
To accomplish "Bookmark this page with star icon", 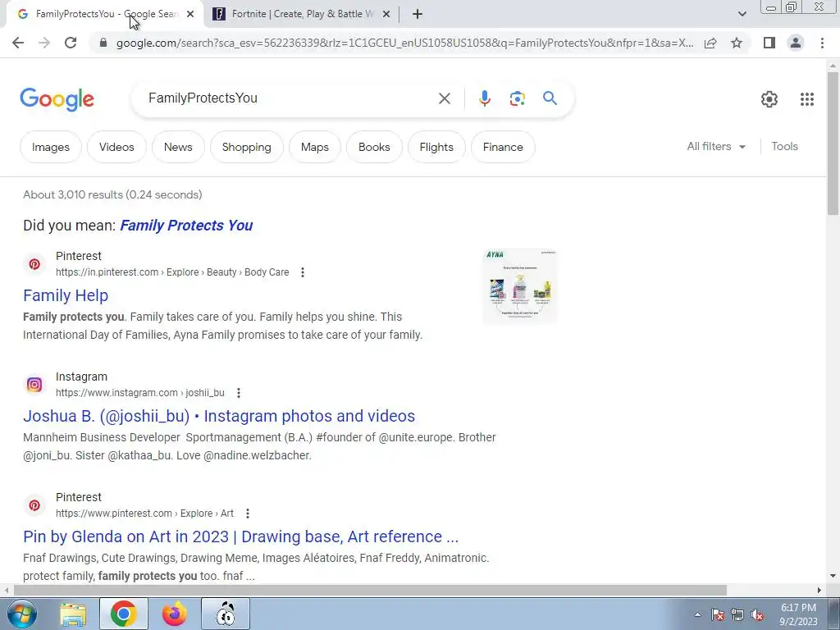I will (x=737, y=43).
